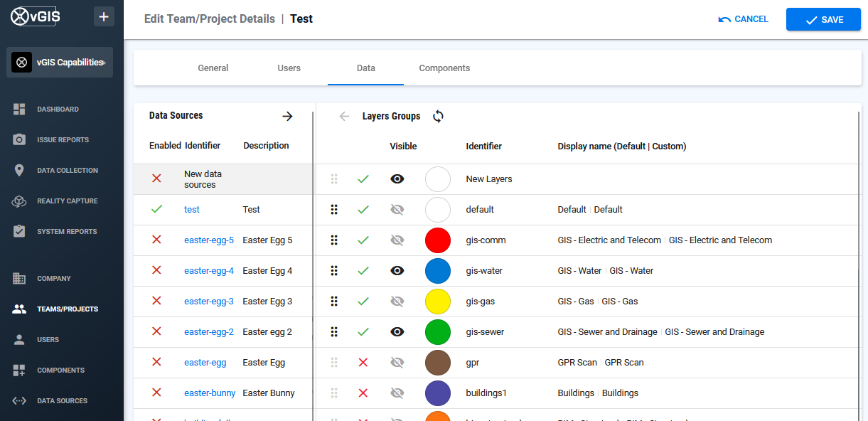868x421 pixels.
Task: Enable the easter-egg data source
Action: click(157, 362)
